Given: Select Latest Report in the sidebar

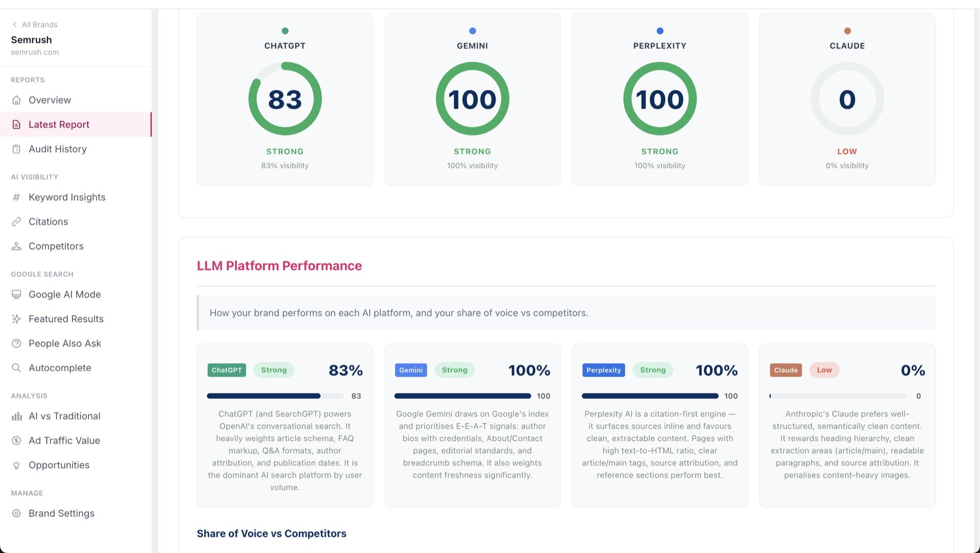Looking at the screenshot, I should click(76, 124).
